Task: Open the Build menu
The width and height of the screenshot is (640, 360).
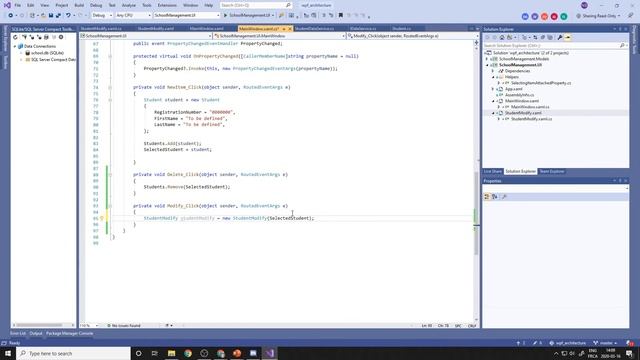Action: [79, 5]
